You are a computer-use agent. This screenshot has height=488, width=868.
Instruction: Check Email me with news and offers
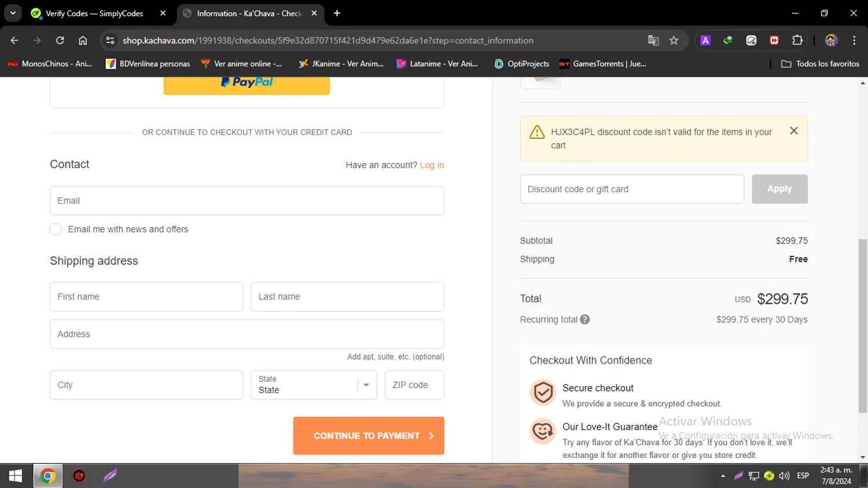coord(56,229)
